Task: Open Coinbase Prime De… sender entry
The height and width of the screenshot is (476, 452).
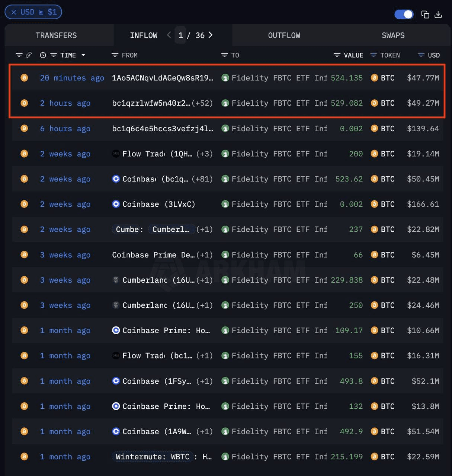Action: (154, 255)
